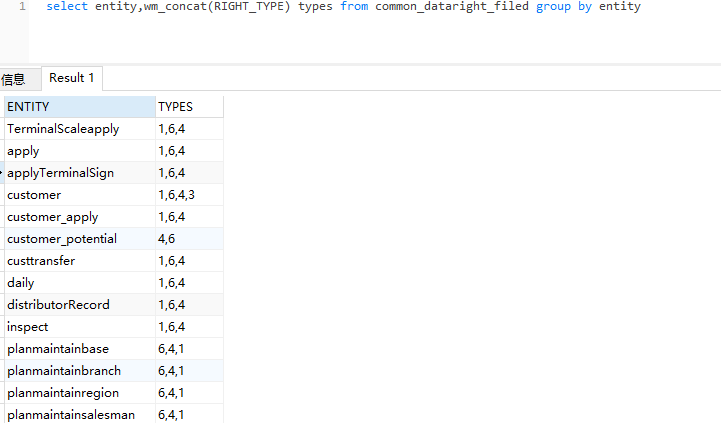Click the types value in apply row
The image size is (721, 423).
click(189, 151)
